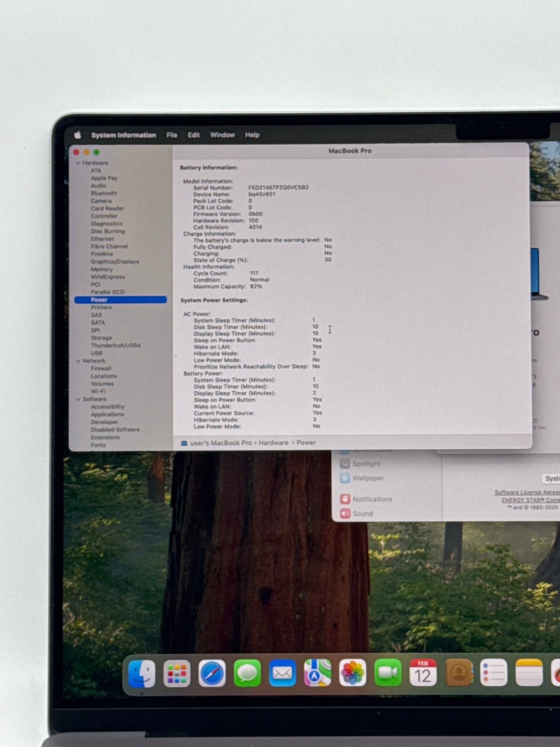This screenshot has height=747, width=560.
Task: Open the File menu
Action: pos(172,135)
